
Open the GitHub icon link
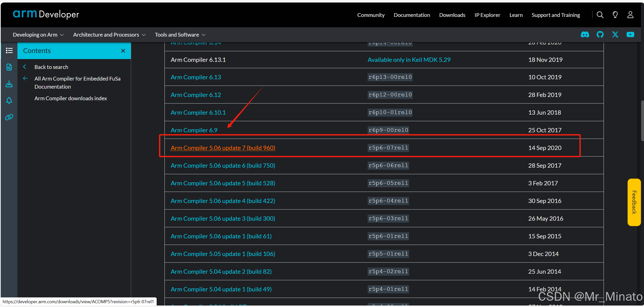(600, 35)
